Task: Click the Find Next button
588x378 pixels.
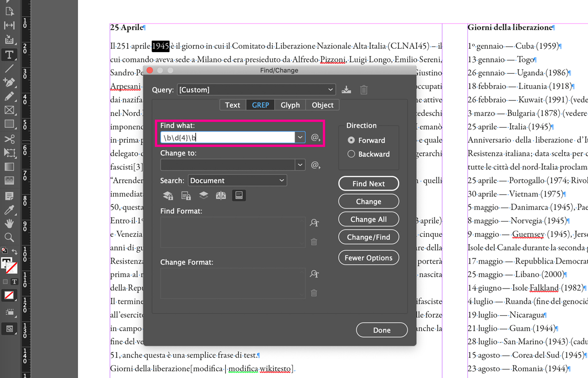Action: click(x=368, y=183)
